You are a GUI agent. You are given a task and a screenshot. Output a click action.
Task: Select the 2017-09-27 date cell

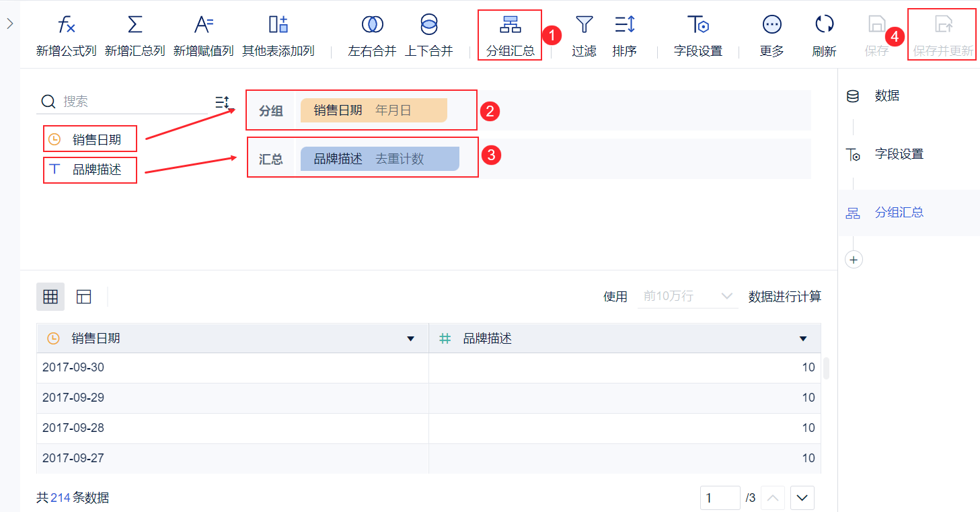pos(233,459)
